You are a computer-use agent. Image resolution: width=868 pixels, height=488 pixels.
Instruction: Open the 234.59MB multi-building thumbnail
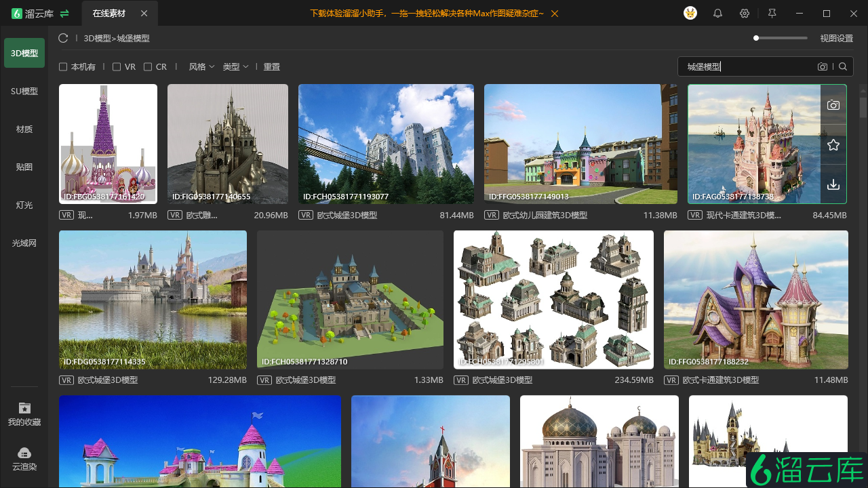pos(553,300)
